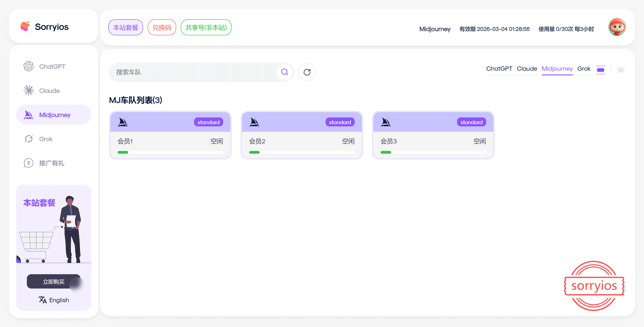The width and height of the screenshot is (644, 327).
Task: Click the magnifier search icon
Action: coord(284,72)
